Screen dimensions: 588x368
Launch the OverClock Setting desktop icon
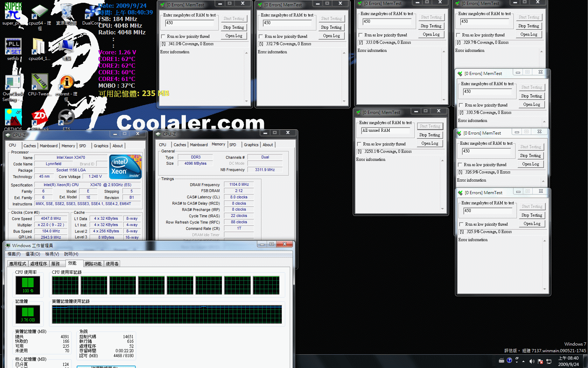[x=13, y=88]
